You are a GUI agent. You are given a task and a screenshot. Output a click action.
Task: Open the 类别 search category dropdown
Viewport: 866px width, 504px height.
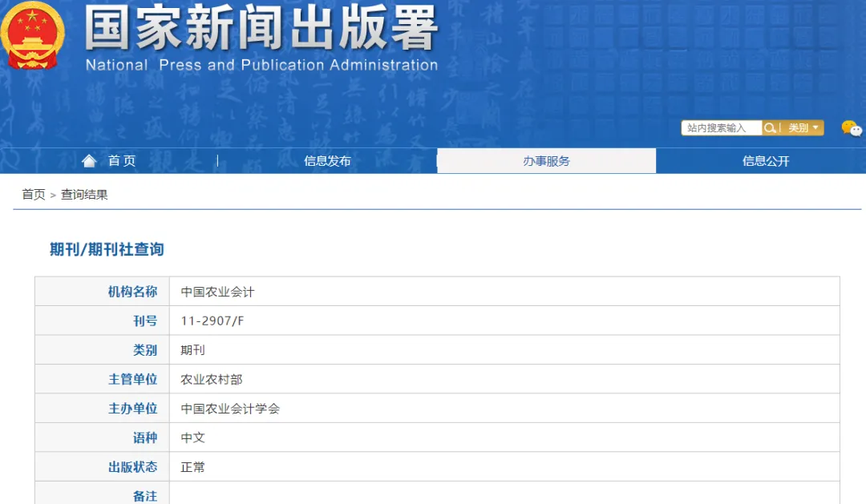(803, 128)
